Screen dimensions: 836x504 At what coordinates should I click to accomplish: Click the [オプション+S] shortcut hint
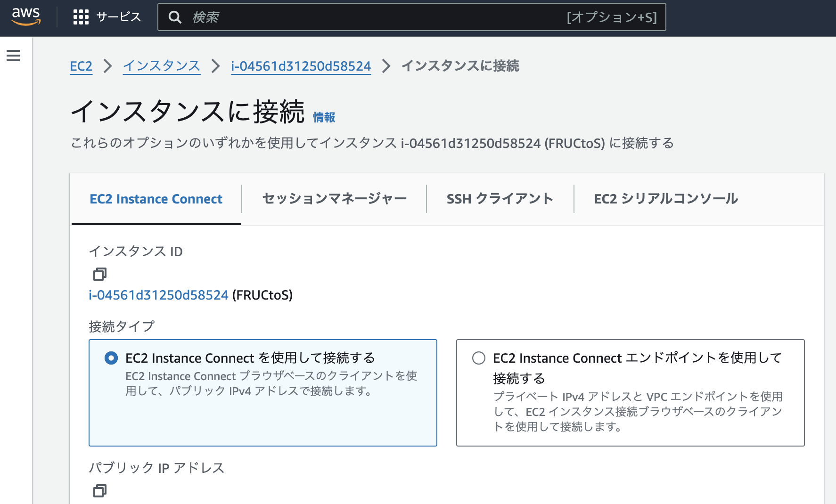pos(612,17)
